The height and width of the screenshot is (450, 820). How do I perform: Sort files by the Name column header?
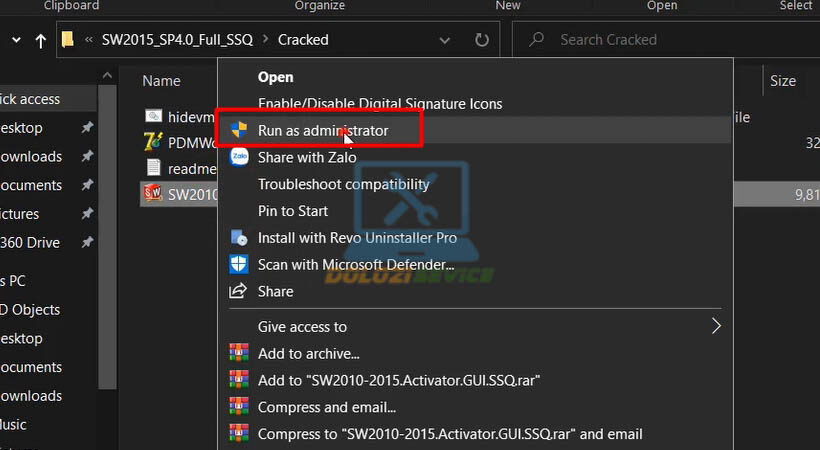tap(162, 81)
